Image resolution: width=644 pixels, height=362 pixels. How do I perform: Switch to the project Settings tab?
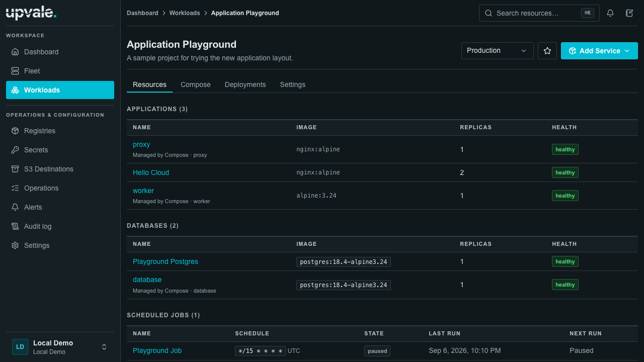click(x=293, y=84)
